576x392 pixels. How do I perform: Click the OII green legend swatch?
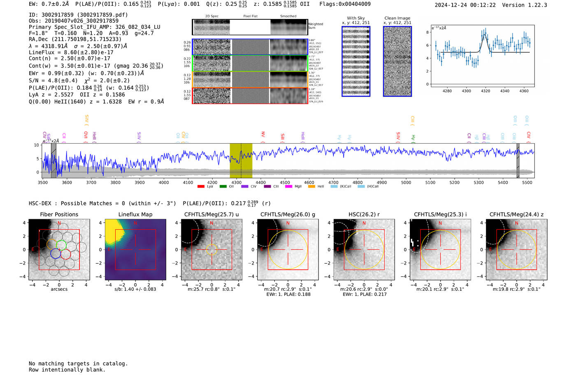tap(223, 187)
